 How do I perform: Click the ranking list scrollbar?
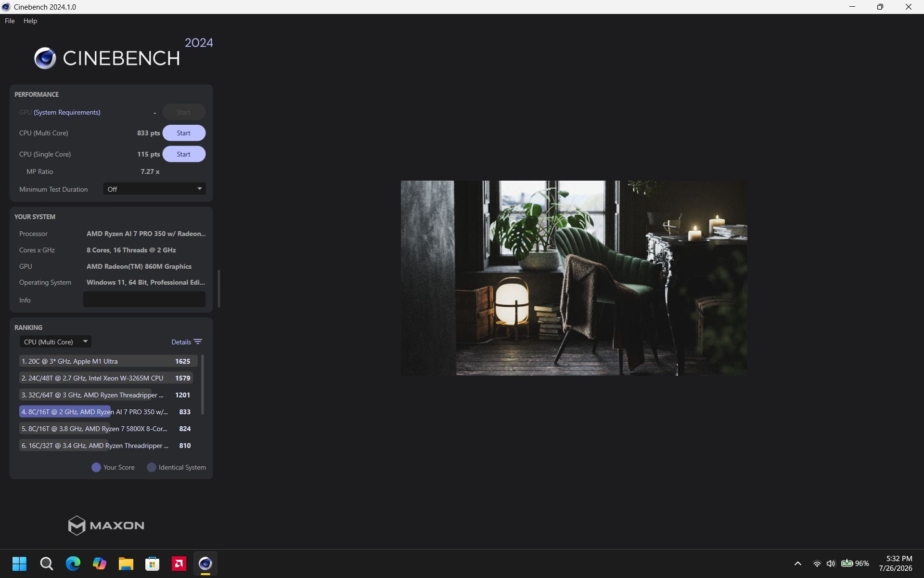pos(202,384)
